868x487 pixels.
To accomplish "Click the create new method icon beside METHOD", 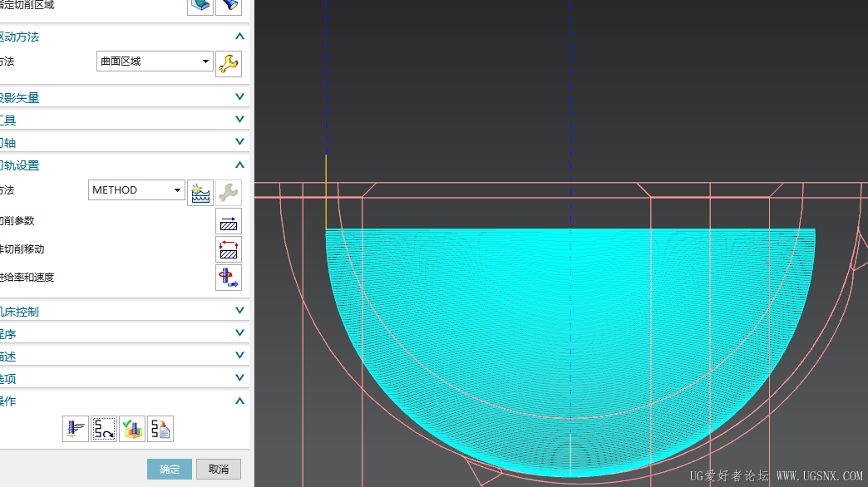I will [x=200, y=192].
